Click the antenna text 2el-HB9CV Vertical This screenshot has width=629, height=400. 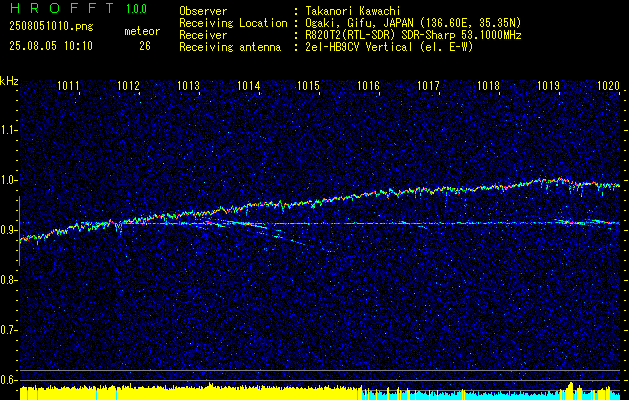click(359, 47)
